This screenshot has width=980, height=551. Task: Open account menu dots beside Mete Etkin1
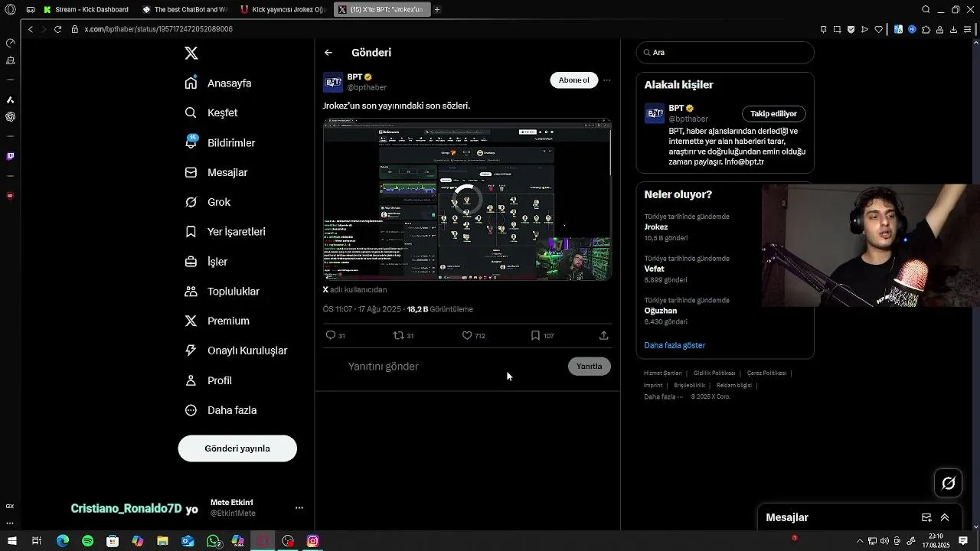pyautogui.click(x=299, y=507)
